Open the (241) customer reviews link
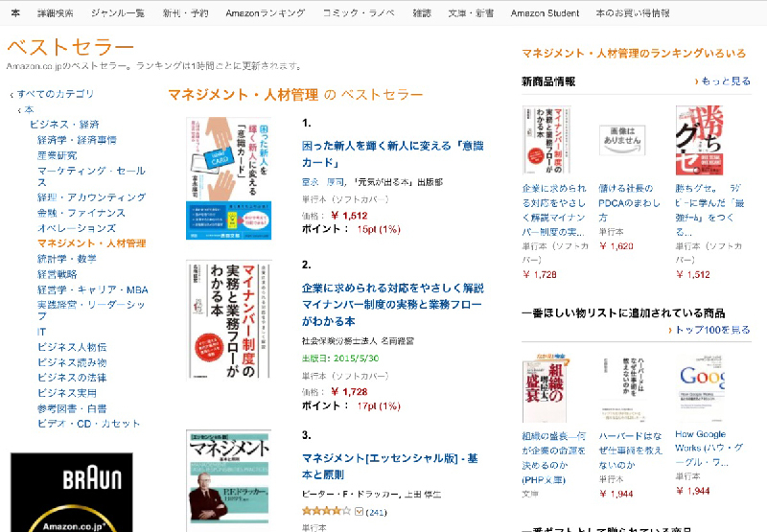 pos(376,512)
